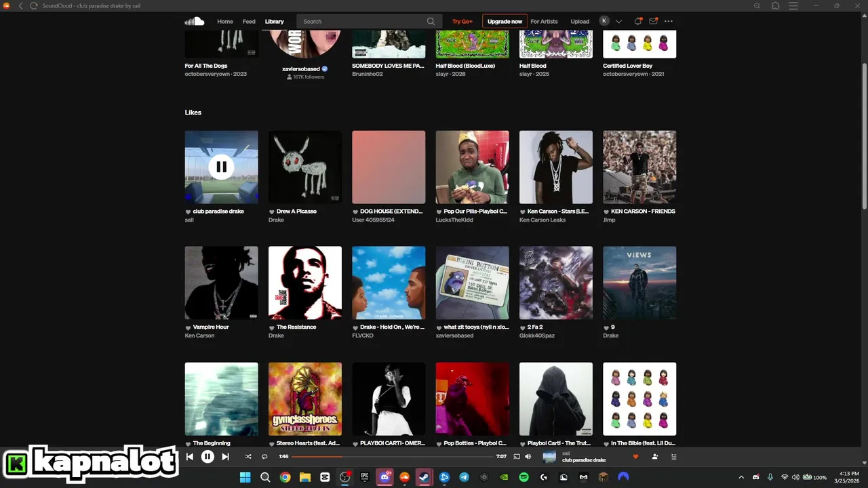Open the Certified Lover Boy title
868x488 pixels.
tap(628, 66)
